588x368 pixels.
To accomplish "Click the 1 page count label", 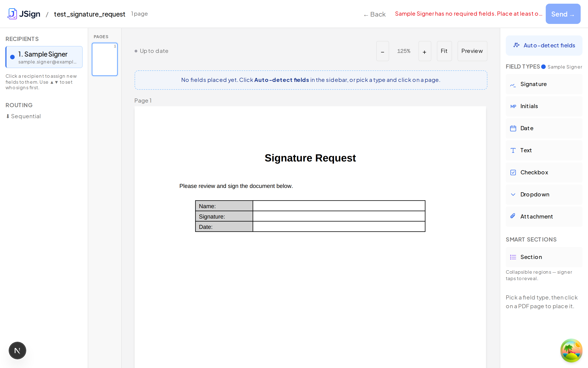I will pyautogui.click(x=139, y=14).
